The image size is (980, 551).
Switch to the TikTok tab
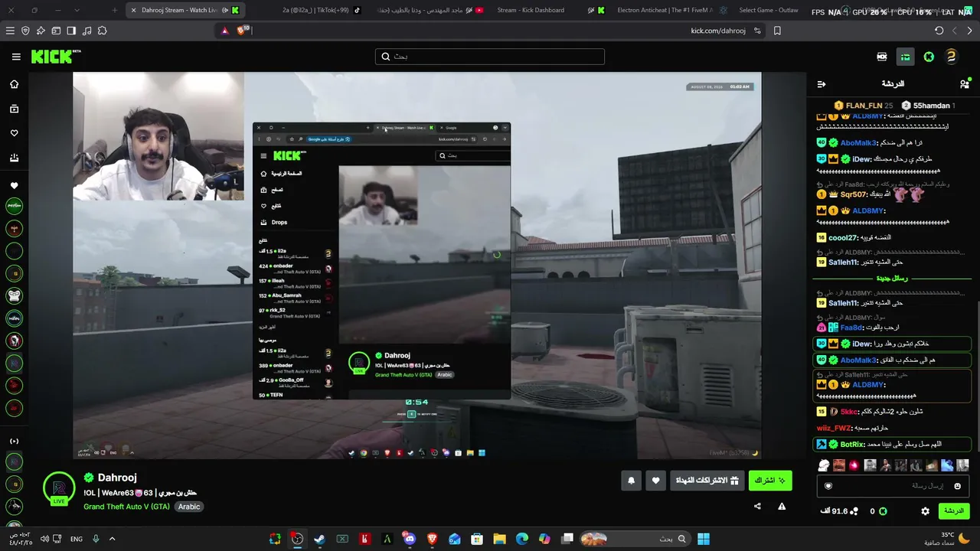coord(322,10)
